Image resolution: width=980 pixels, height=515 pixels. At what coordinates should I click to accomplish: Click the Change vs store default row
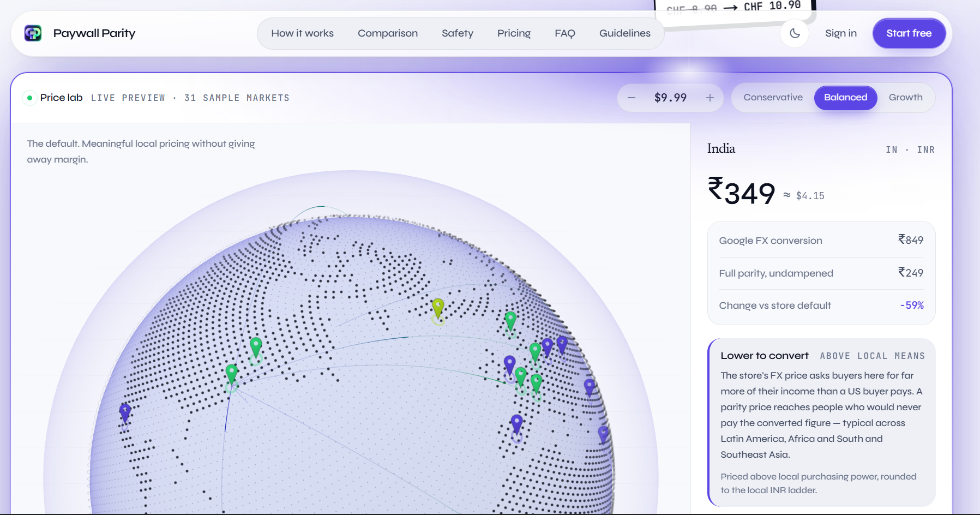pyautogui.click(x=821, y=306)
